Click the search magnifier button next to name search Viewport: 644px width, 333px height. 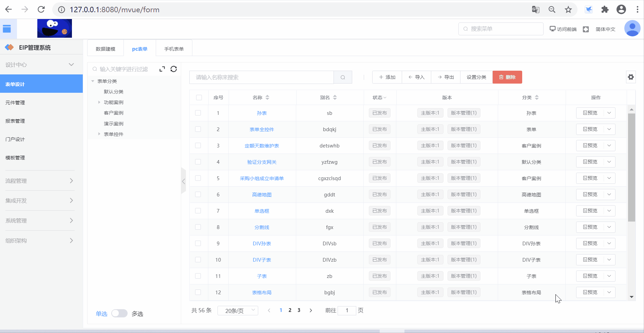(343, 77)
